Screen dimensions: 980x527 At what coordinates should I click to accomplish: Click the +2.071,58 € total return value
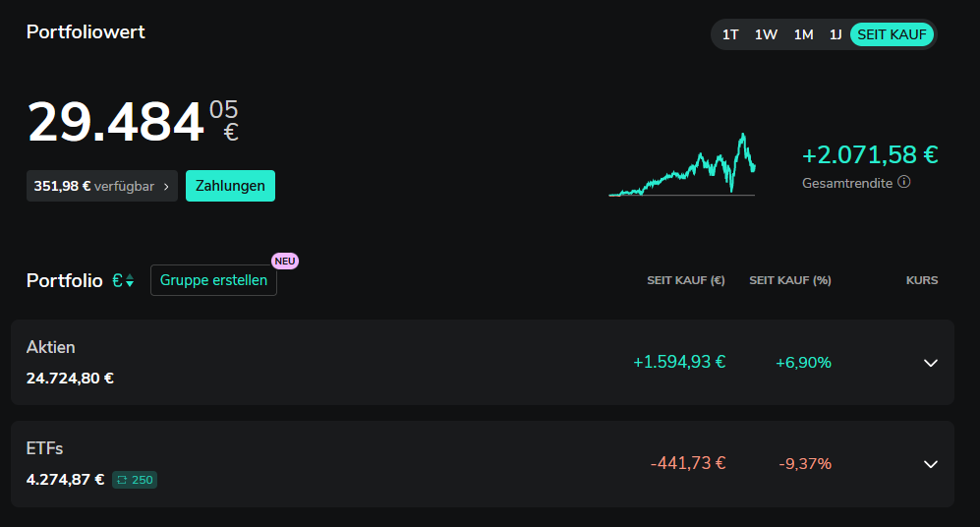[x=869, y=154]
